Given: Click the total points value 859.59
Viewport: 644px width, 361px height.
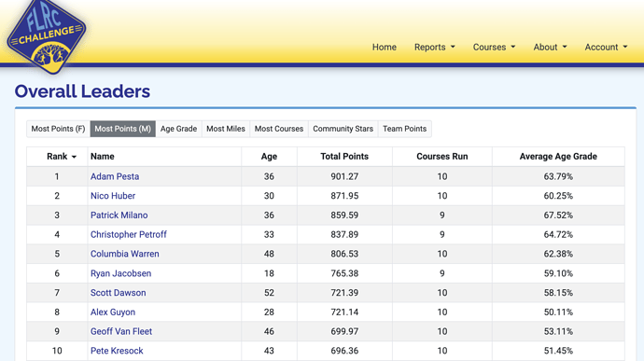Looking at the screenshot, I should [344, 215].
